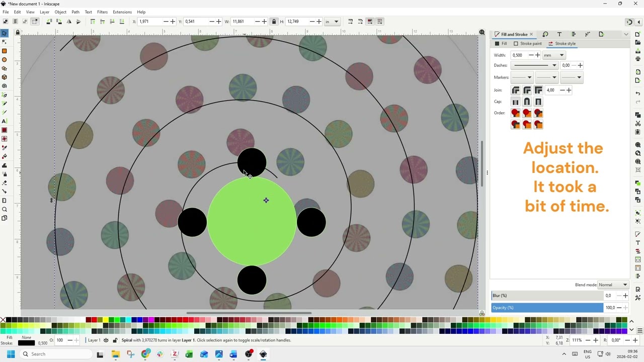Open the Text and Font dialog icon
Viewport: 644px width, 362px height.
coord(559,34)
